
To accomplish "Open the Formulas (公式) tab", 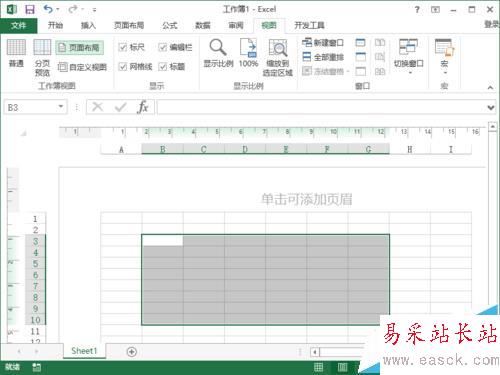I will pyautogui.click(x=170, y=25).
